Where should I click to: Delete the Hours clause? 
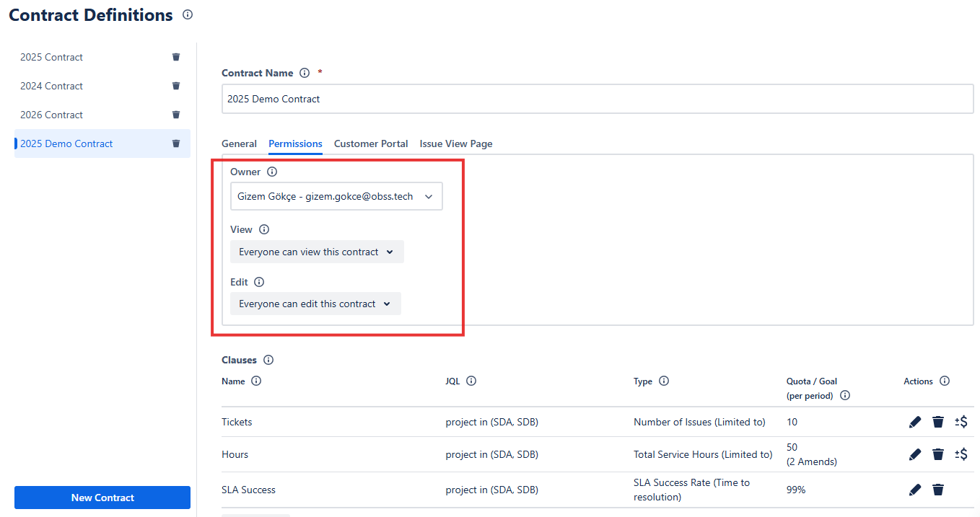938,454
